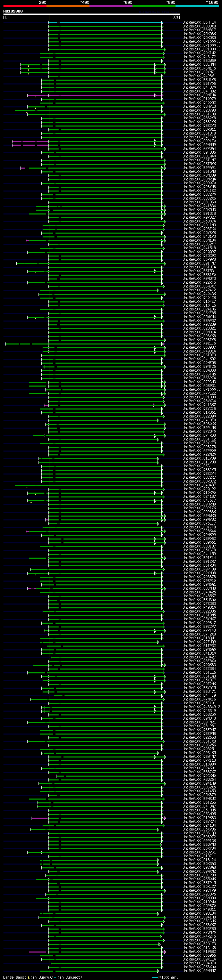Select the UniRef100_Q4PBV1 label

point(199,76)
